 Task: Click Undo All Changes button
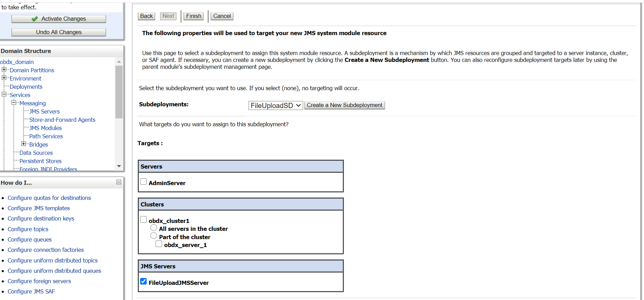(x=59, y=32)
